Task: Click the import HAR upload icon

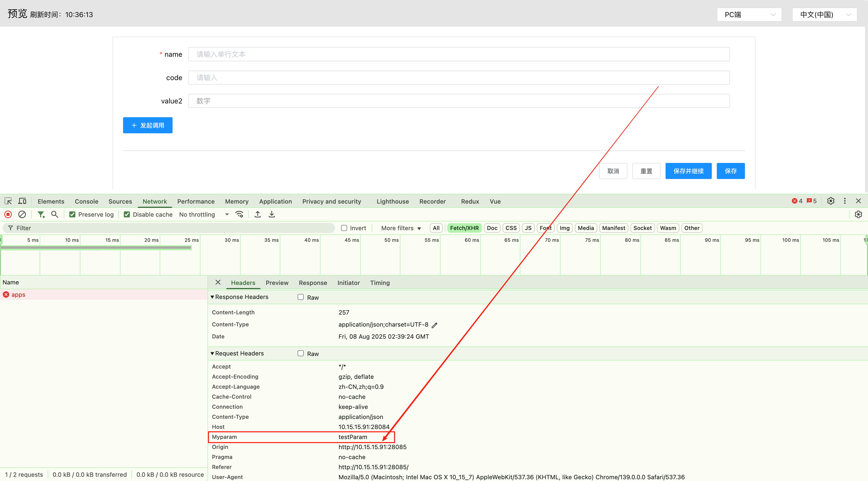Action: pos(257,214)
